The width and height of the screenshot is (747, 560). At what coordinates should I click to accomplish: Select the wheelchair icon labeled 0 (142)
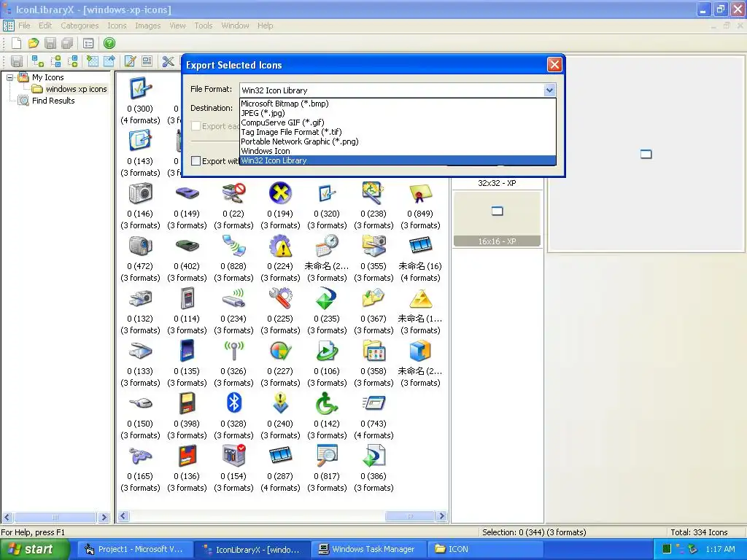(x=327, y=403)
